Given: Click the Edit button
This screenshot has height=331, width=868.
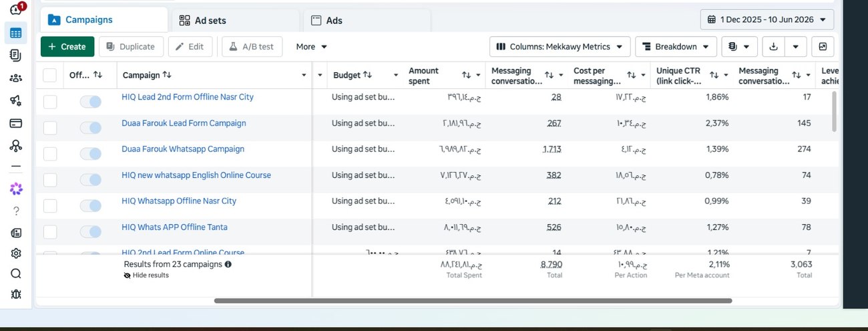Looking at the screenshot, I should click(190, 47).
